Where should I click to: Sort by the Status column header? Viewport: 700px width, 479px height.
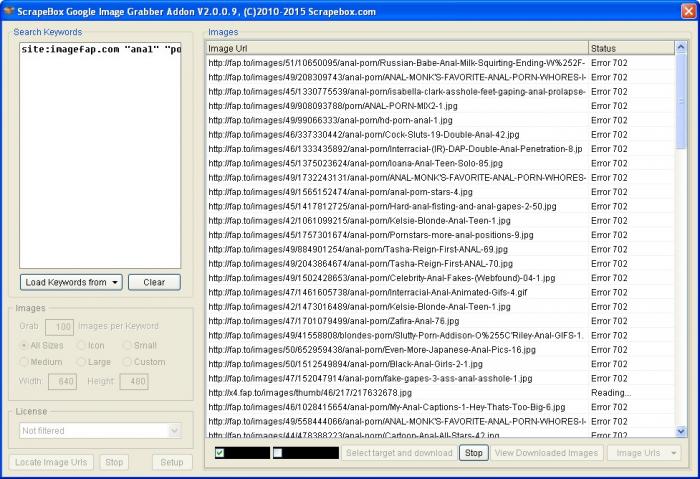point(631,48)
